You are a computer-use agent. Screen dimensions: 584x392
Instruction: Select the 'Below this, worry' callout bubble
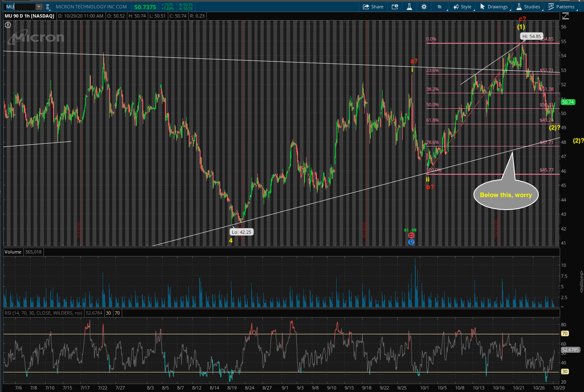[x=506, y=195]
